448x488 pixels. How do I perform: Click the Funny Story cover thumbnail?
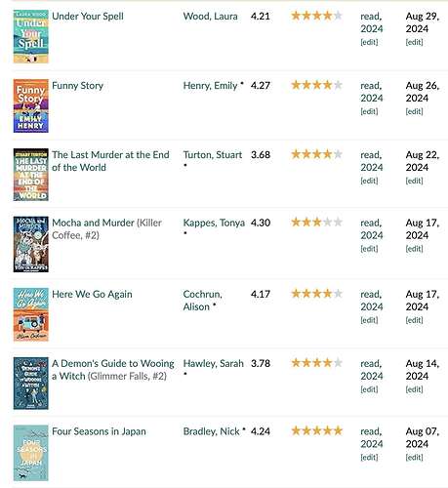coord(31,105)
